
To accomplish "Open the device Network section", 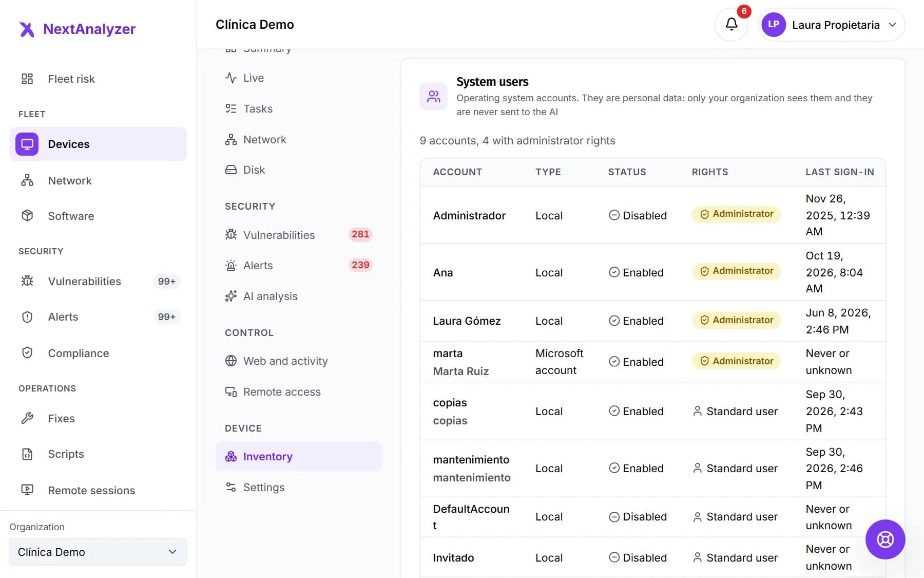I will pyautogui.click(x=298, y=139).
